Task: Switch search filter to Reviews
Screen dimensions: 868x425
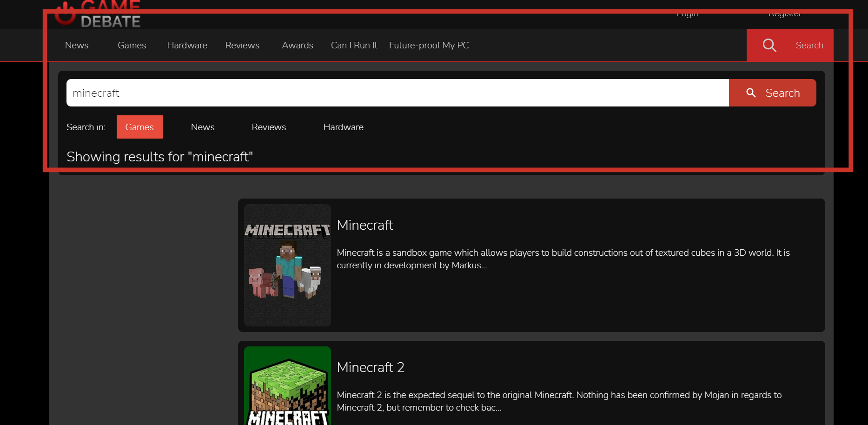Action: point(269,127)
